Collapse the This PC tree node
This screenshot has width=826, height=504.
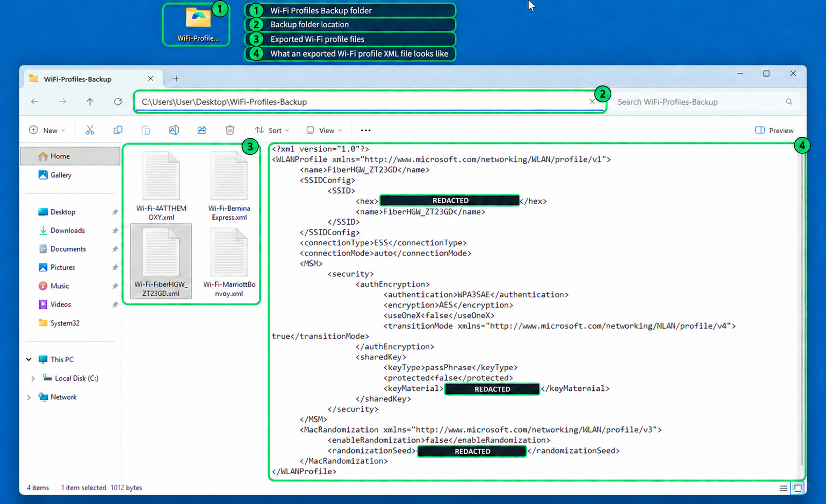[x=29, y=359]
